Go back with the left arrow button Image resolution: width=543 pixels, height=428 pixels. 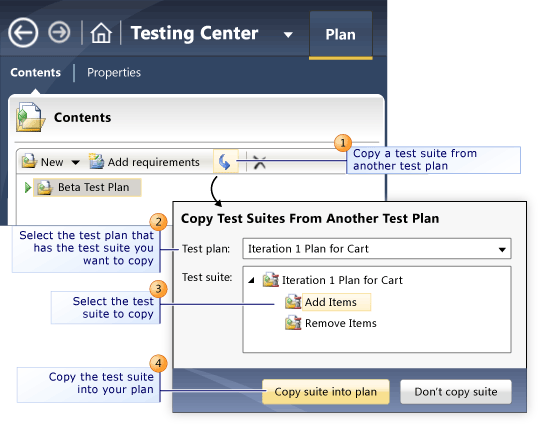click(23, 33)
